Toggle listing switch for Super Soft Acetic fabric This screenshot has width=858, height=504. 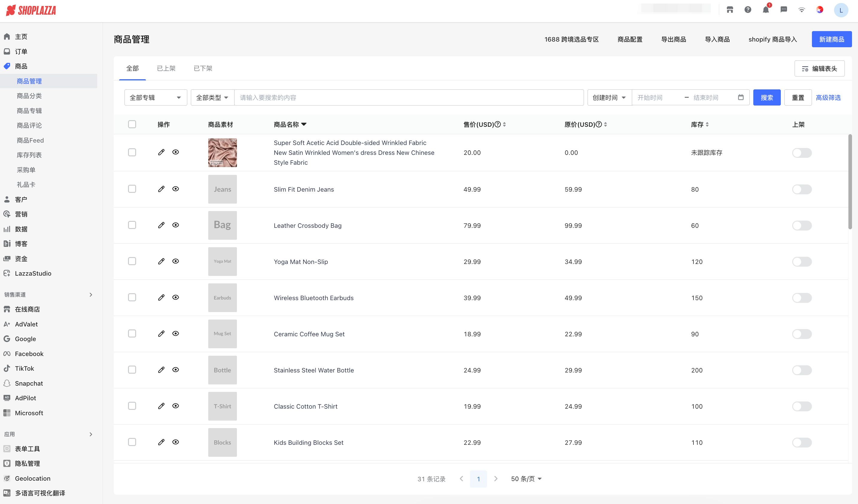coord(802,153)
